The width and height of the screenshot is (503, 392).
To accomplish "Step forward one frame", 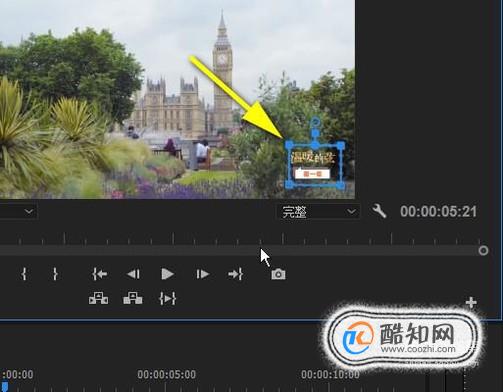I will pyautogui.click(x=202, y=274).
